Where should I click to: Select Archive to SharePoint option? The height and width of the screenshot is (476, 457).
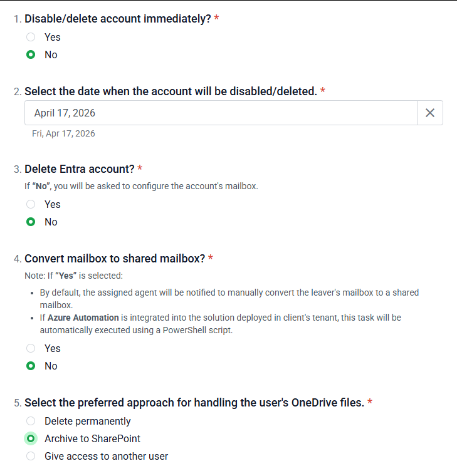[31, 438]
